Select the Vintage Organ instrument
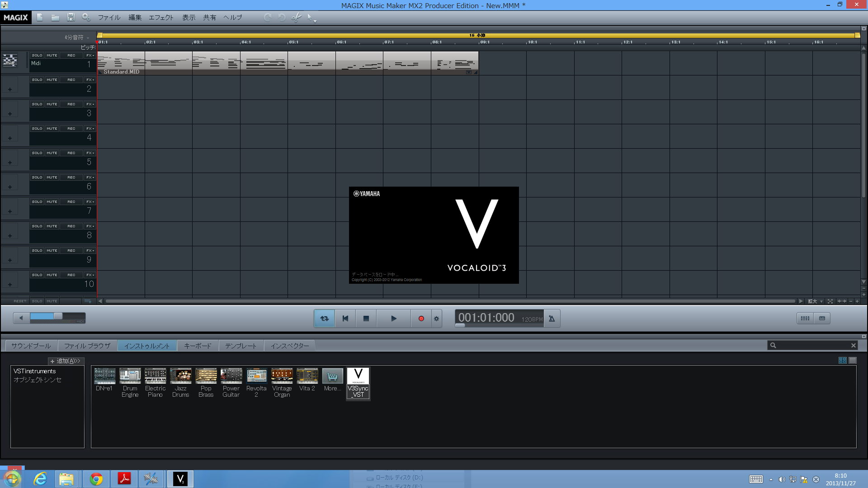868x488 pixels. coord(282,383)
